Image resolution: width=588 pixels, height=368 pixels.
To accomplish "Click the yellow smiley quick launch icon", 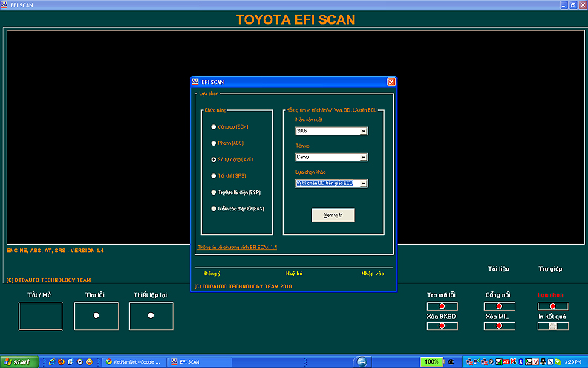I will click(x=89, y=361).
